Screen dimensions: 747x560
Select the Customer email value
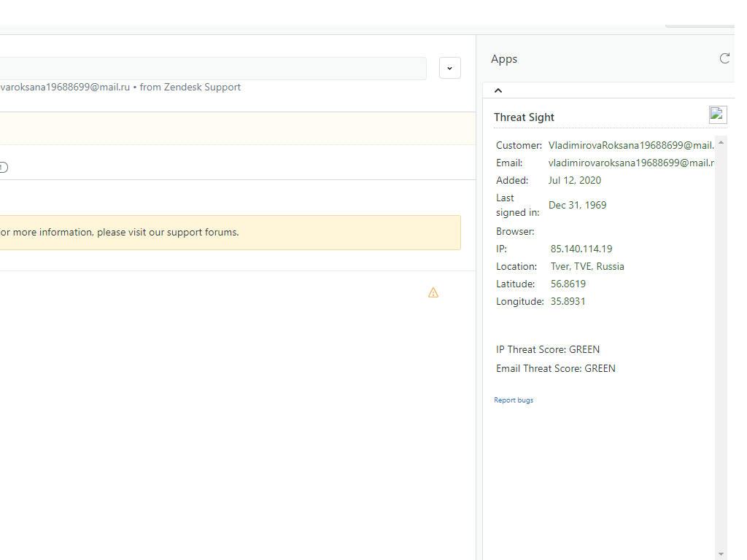click(x=630, y=145)
